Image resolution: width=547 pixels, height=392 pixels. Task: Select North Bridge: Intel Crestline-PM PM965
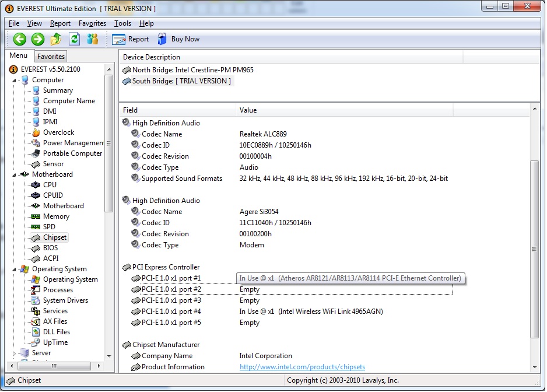(x=188, y=70)
